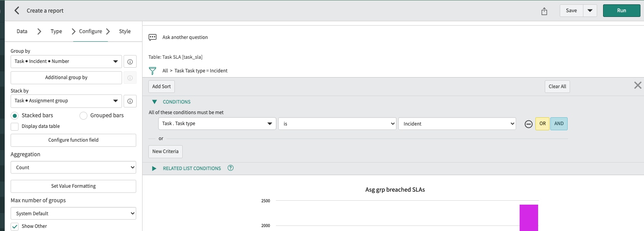Open help icon next to Related List Conditions

(x=231, y=168)
